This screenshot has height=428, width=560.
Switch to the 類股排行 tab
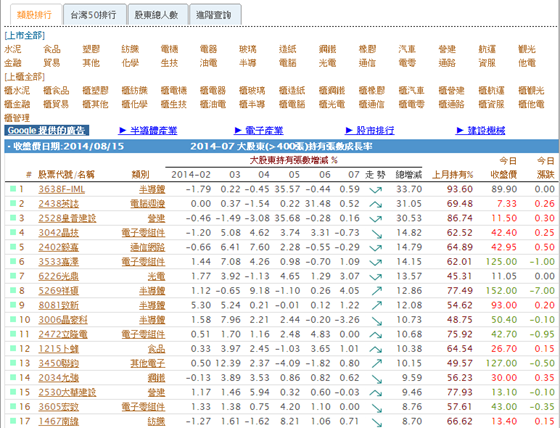[35, 15]
